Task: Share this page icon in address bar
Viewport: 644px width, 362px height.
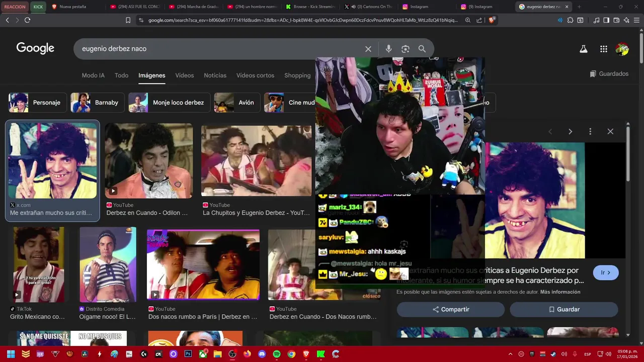Action: 479,20
